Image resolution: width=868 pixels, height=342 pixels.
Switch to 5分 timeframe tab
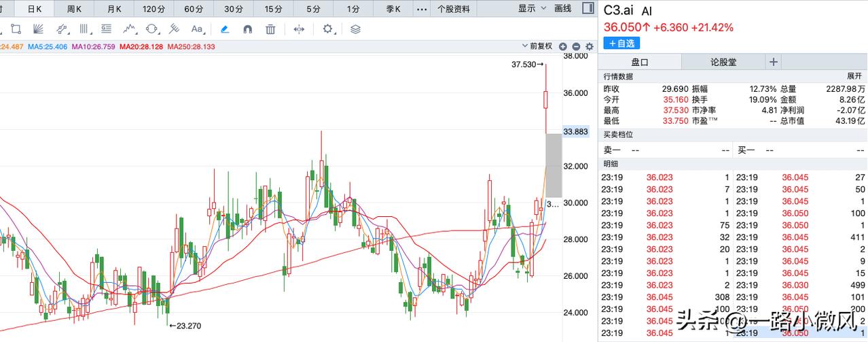click(313, 9)
